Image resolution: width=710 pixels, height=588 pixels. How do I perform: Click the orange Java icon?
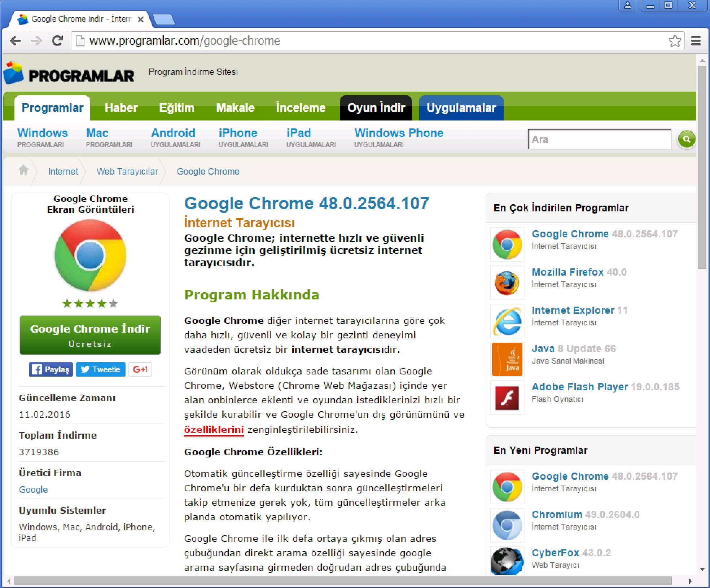coord(507,359)
